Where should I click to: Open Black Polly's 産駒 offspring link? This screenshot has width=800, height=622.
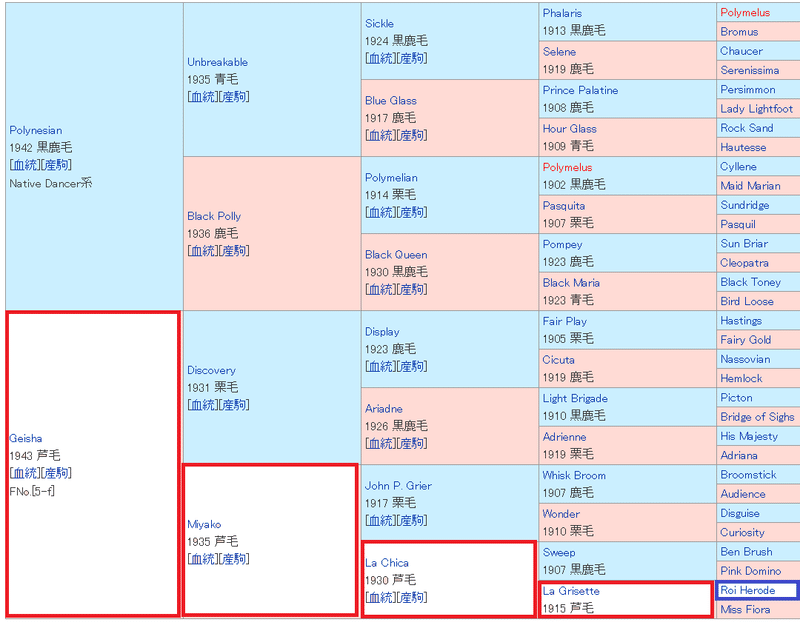[x=234, y=251]
